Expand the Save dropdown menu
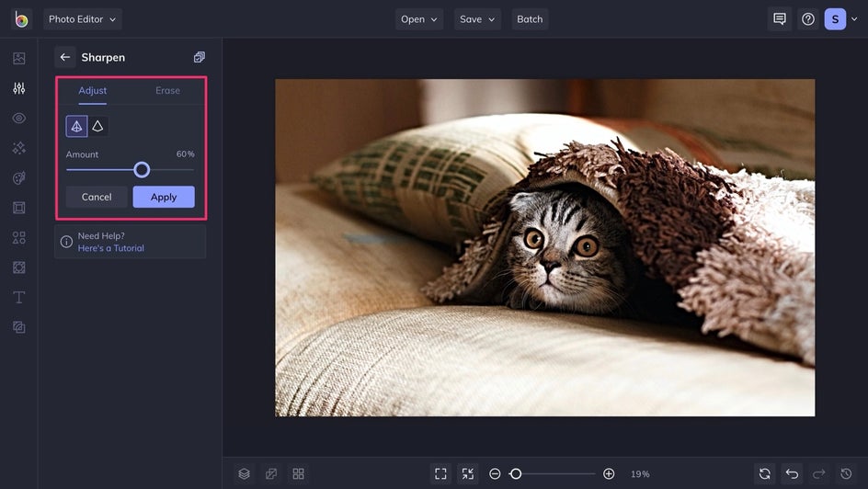Image resolution: width=868 pixels, height=489 pixels. [x=477, y=19]
